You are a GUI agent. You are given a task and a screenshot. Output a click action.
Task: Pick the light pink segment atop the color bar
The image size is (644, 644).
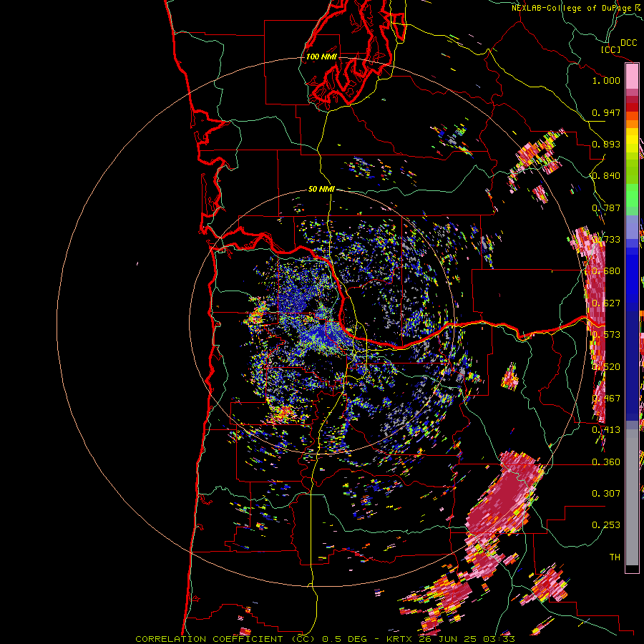pos(632,77)
